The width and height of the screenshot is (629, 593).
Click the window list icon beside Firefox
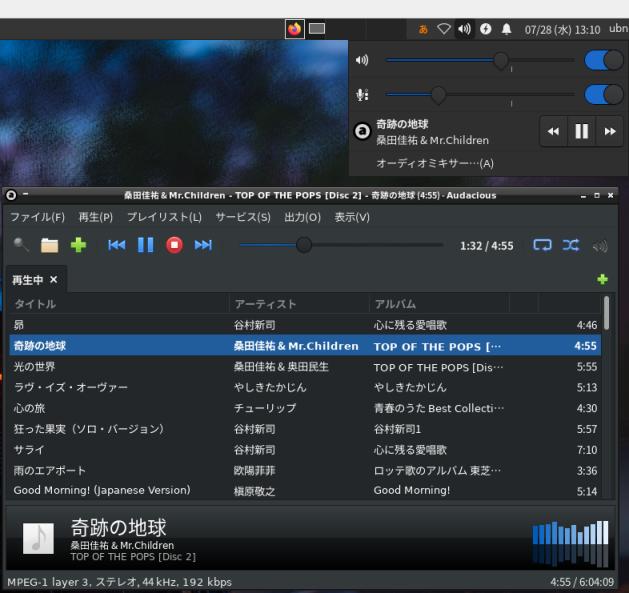coord(317,29)
